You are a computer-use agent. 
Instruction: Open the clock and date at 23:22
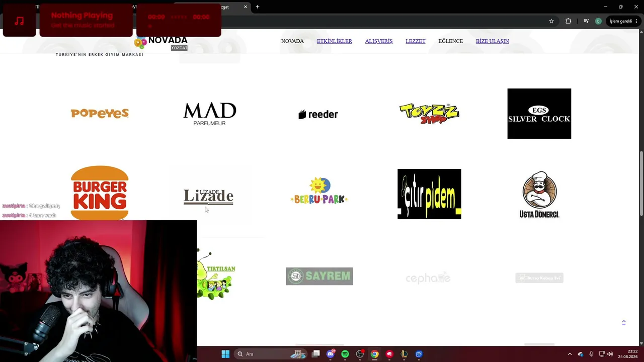point(628,354)
